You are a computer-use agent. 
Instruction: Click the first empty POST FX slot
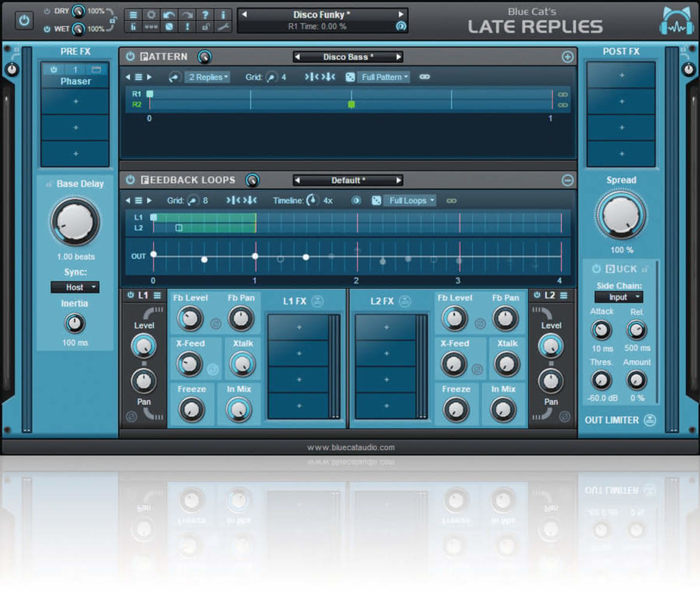(x=621, y=75)
